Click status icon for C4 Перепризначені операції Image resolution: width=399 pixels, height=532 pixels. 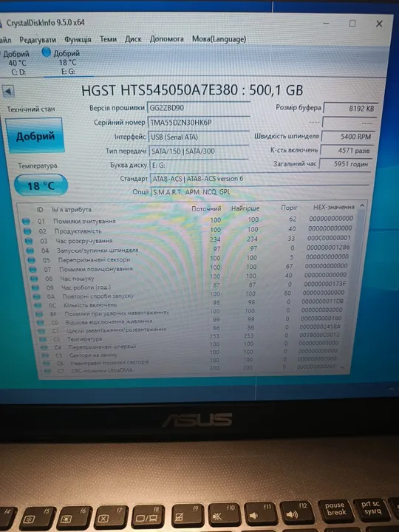click(44, 347)
